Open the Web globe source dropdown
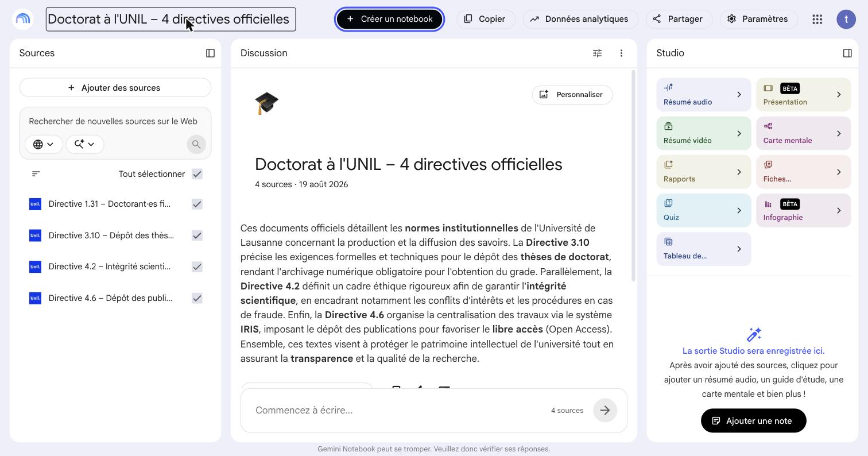868x456 pixels. (x=44, y=144)
